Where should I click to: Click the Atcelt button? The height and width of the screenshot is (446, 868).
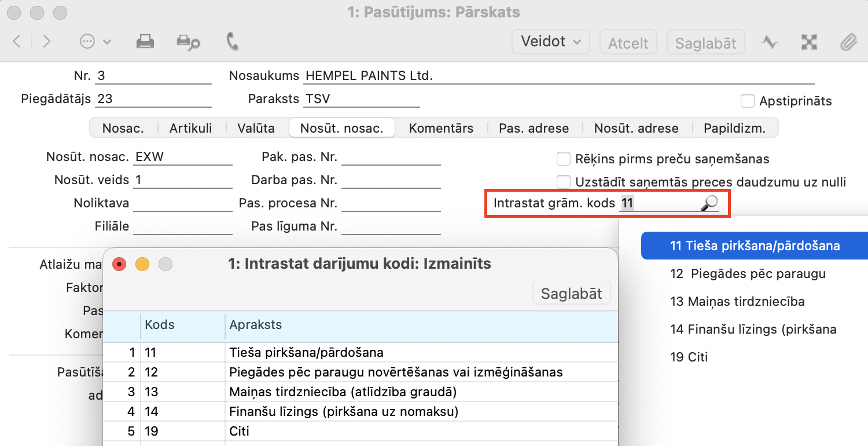tap(628, 43)
